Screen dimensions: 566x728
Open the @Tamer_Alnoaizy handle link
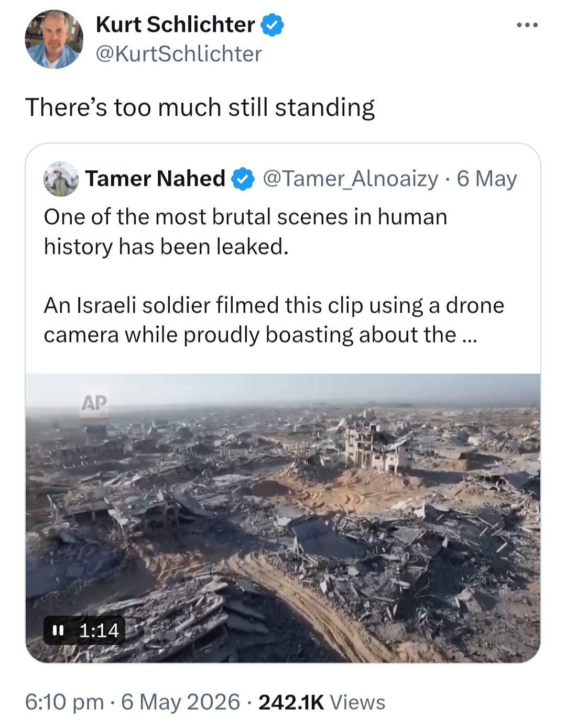coord(350,179)
